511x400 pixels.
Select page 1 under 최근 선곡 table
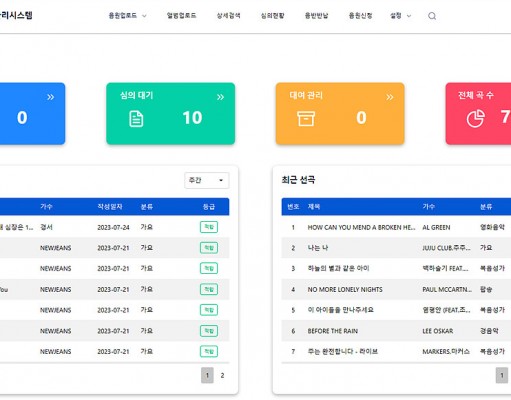tap(502, 375)
